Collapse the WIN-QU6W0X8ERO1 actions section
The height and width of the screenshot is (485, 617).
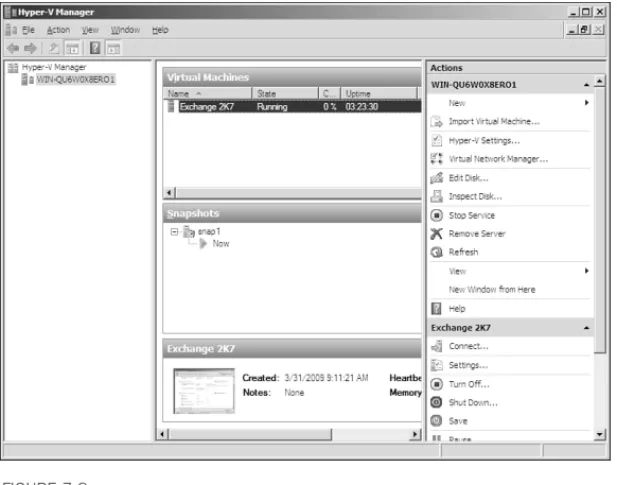click(586, 85)
